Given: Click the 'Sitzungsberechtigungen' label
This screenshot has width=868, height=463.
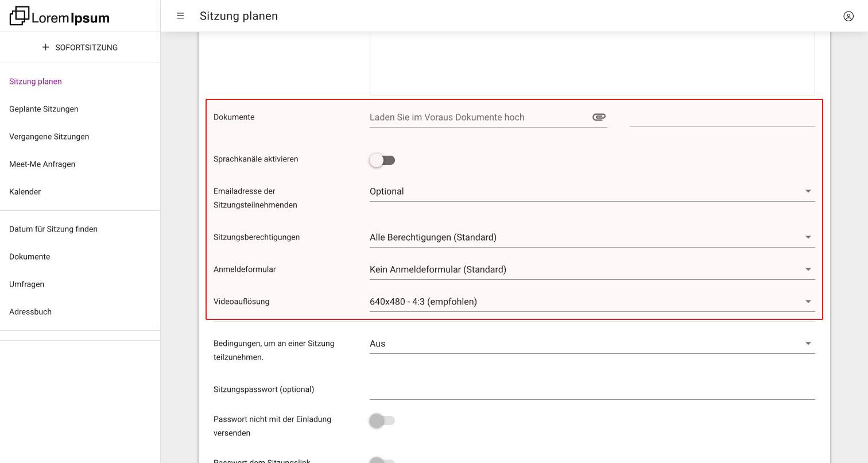Looking at the screenshot, I should [x=257, y=237].
